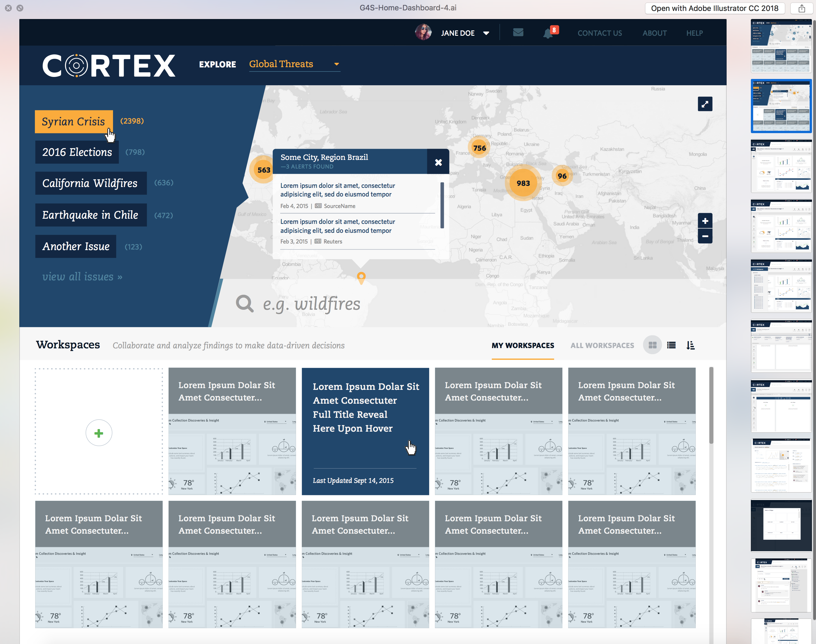Select the Earthquake in Chile issue
The width and height of the screenshot is (816, 644).
coord(91,215)
